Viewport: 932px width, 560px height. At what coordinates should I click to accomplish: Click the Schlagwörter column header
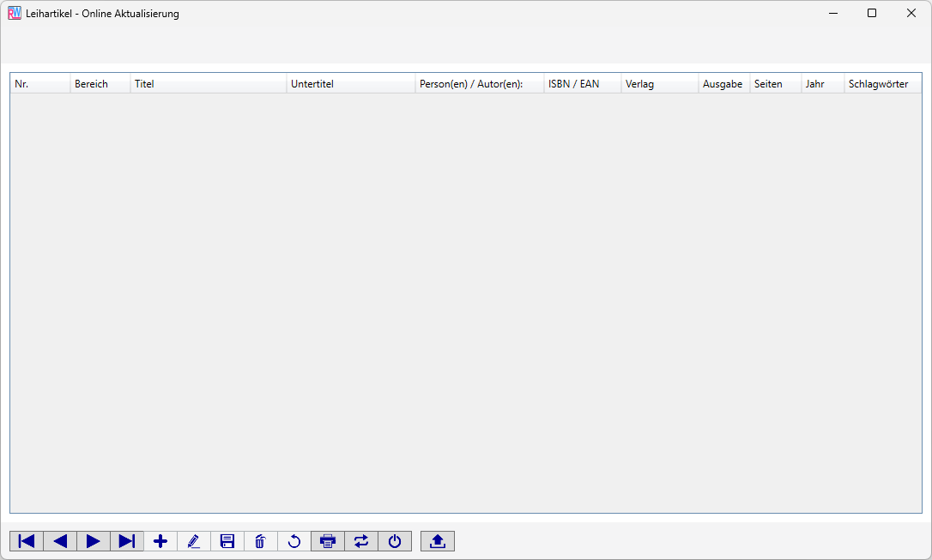881,84
